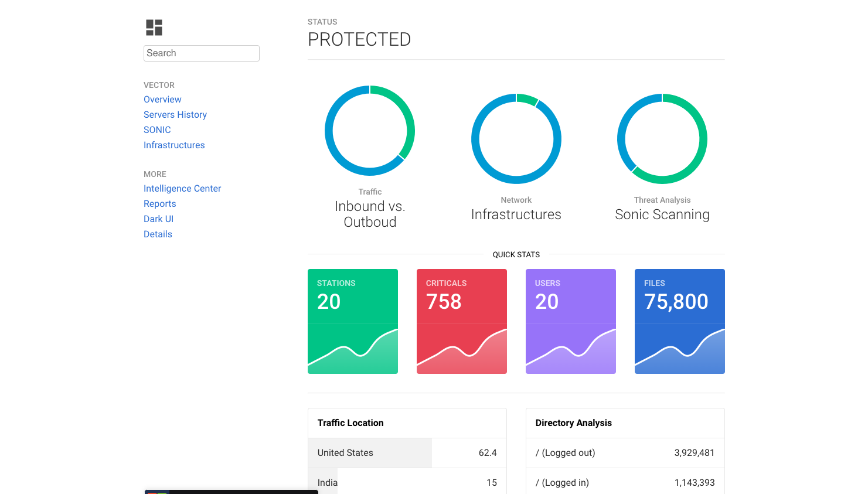Click inside the Search field

(201, 53)
